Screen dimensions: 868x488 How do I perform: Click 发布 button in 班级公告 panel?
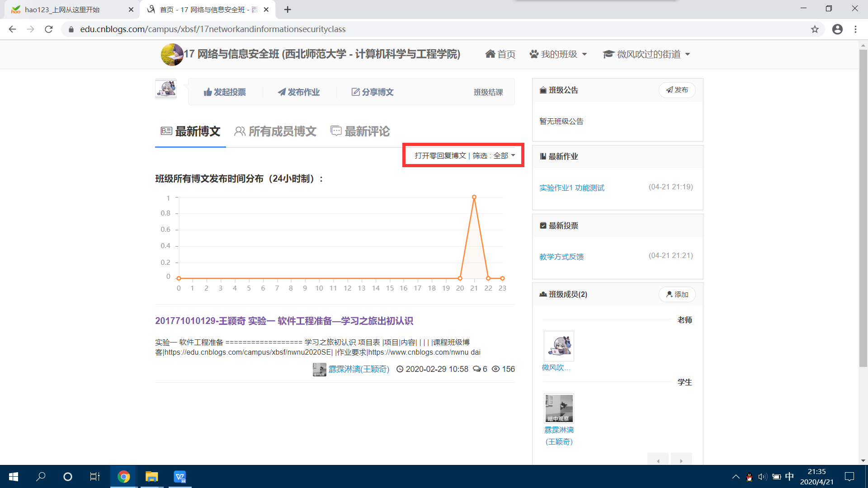(x=677, y=90)
